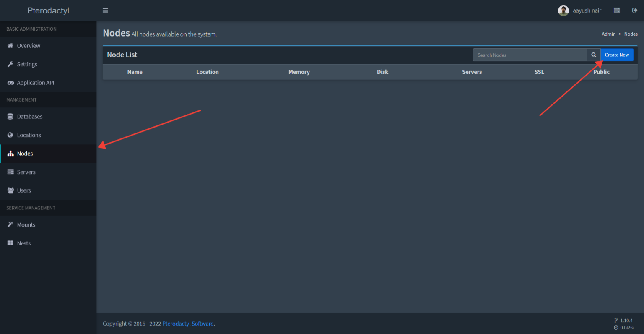Screen dimensions: 644x334
Task: Click inside the Search Nodes field
Action: pyautogui.click(x=530, y=55)
